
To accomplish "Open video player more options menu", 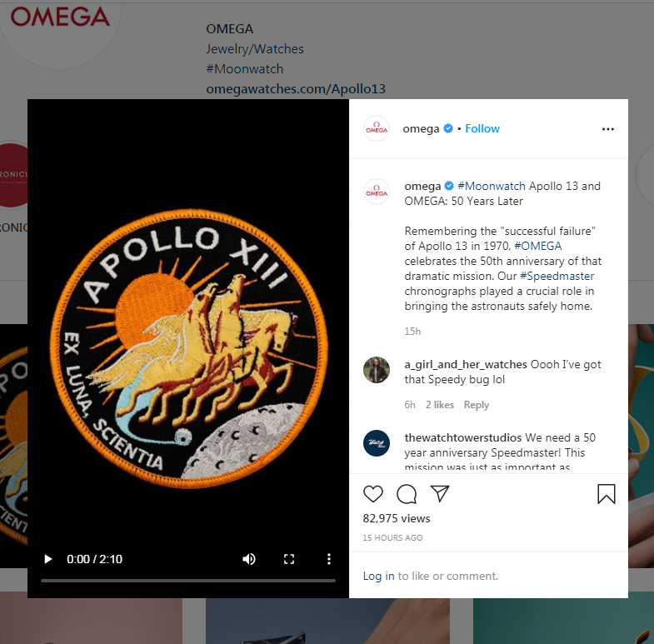I will [x=329, y=559].
